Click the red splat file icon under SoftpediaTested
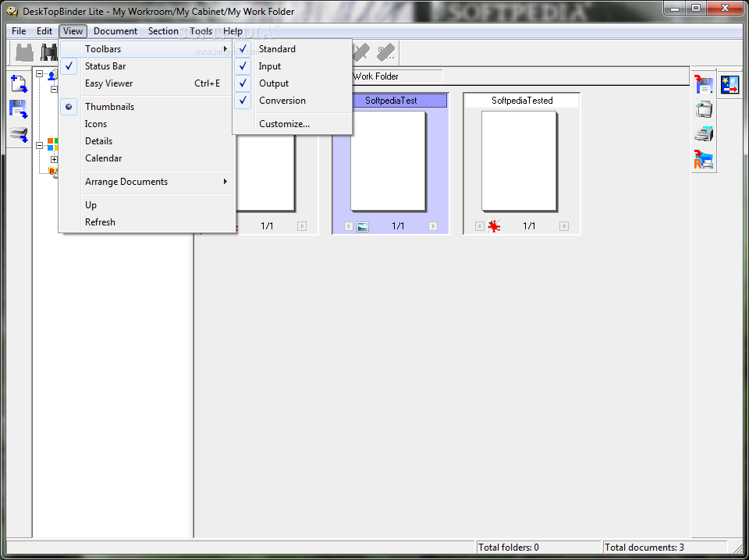Viewport: 749px width, 560px height. pyautogui.click(x=494, y=226)
